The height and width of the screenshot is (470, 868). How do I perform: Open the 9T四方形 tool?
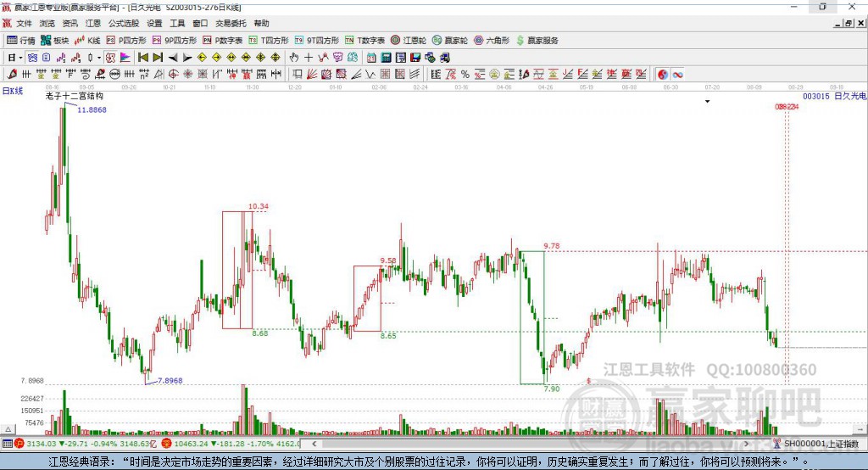click(317, 41)
